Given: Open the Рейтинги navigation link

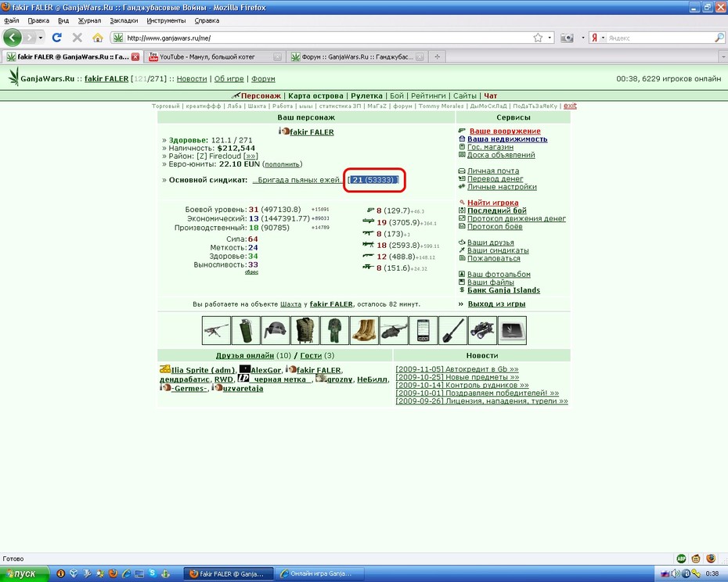Looking at the screenshot, I should [428, 95].
